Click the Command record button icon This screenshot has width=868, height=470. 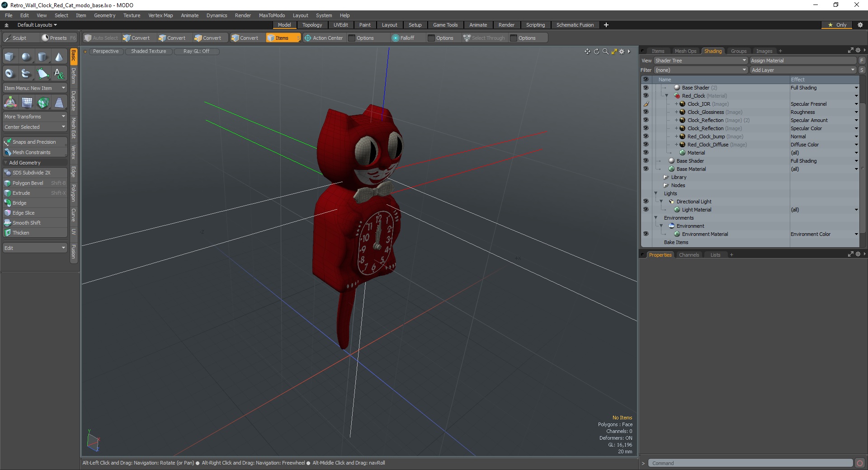point(860,463)
